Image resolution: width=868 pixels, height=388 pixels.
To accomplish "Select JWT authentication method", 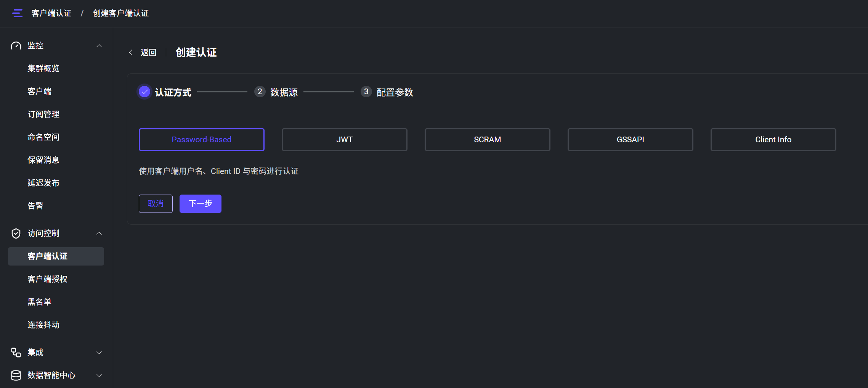I will (345, 140).
